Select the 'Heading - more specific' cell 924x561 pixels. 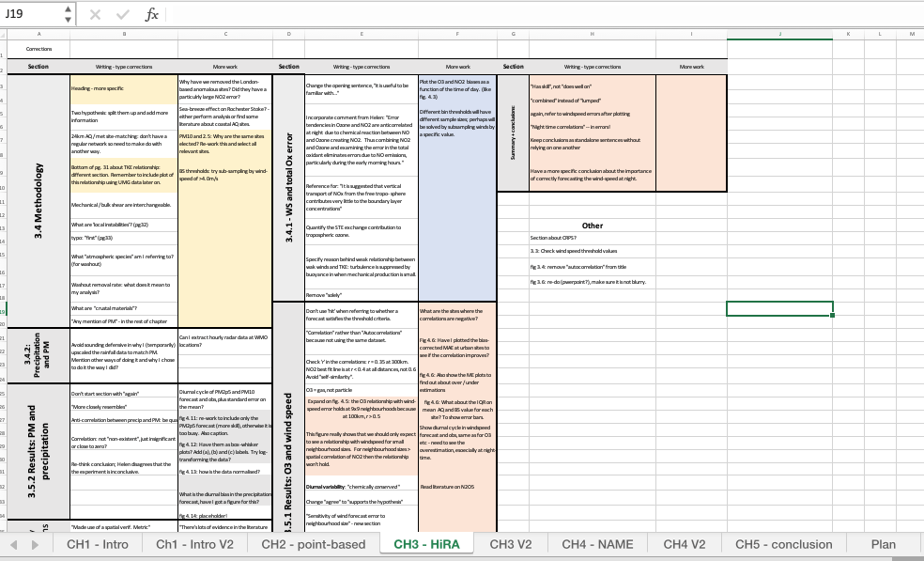click(123, 89)
